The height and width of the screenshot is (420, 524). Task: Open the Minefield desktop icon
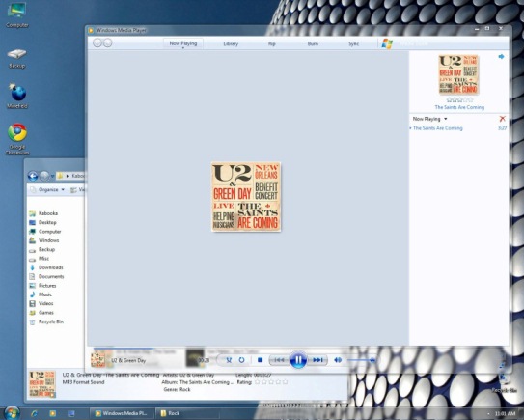coord(17,97)
